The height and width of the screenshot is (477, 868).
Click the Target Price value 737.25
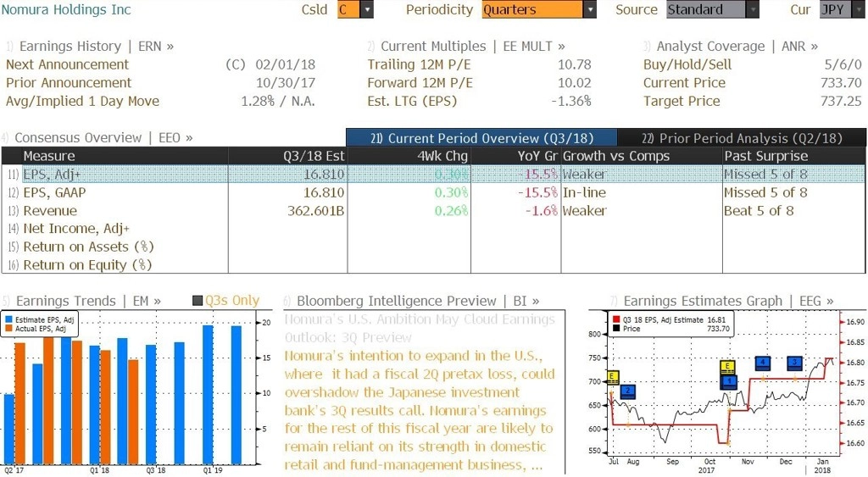(x=841, y=102)
